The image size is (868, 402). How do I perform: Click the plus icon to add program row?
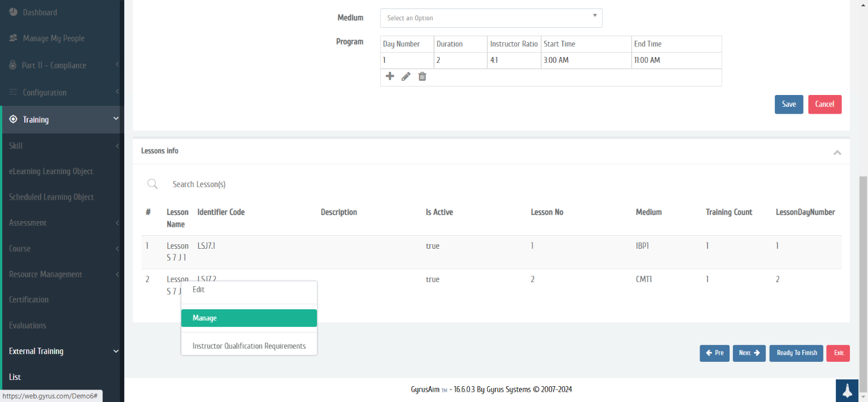pyautogui.click(x=389, y=76)
